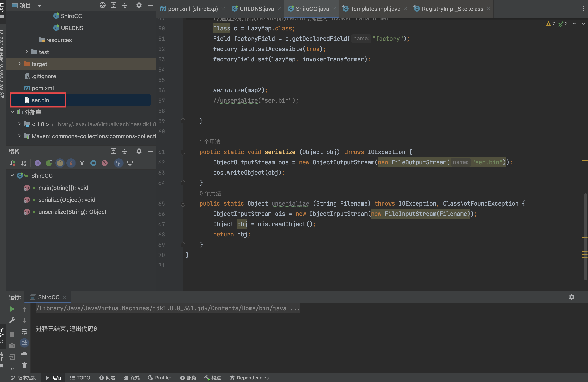Open the TODO tool window
588x382 pixels.
click(x=80, y=377)
